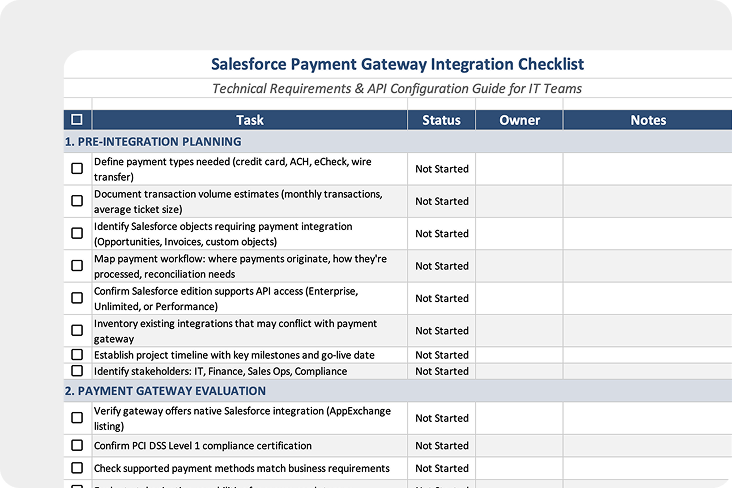The width and height of the screenshot is (732, 488).
Task: Click Status cell for 'Define payment types needed'
Action: pos(442,169)
